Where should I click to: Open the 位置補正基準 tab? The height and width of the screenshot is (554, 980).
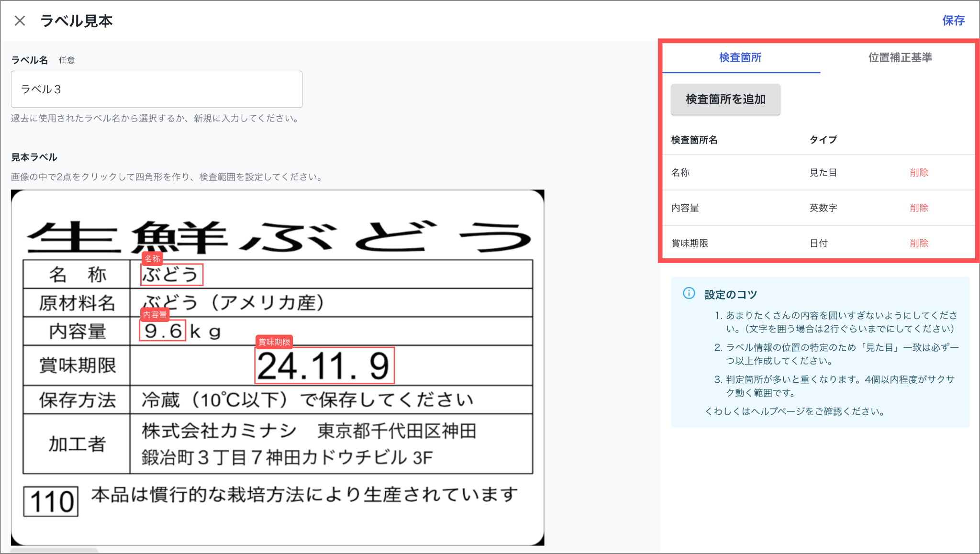(900, 58)
